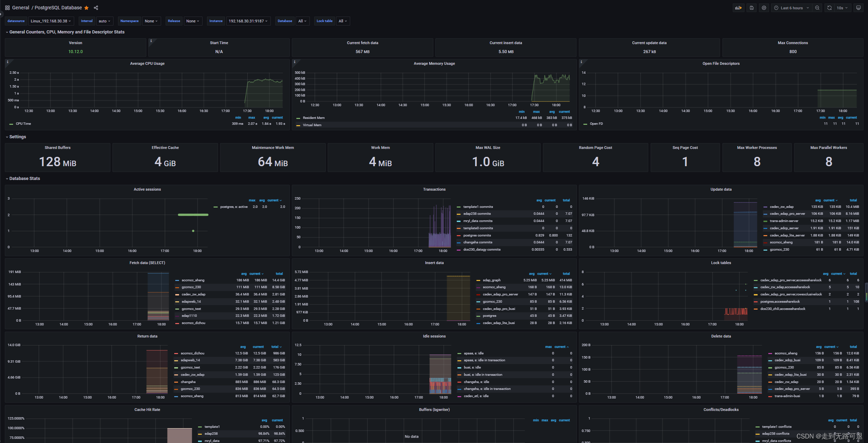The height and width of the screenshot is (443, 868).
Task: Open Lock table All dropdown
Action: [343, 21]
